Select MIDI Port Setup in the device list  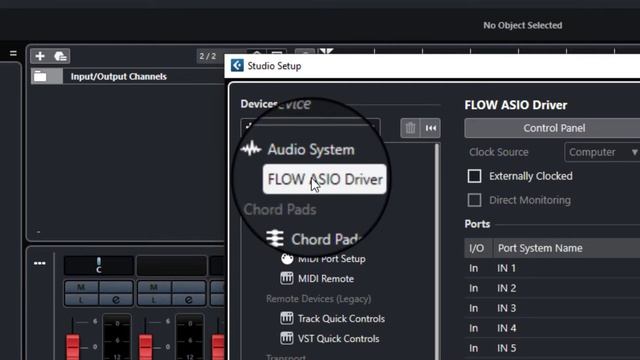[x=331, y=259]
